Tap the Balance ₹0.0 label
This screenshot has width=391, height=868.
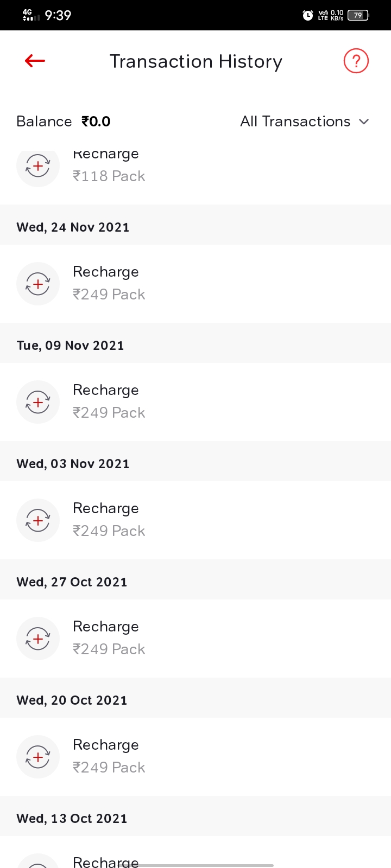(64, 122)
